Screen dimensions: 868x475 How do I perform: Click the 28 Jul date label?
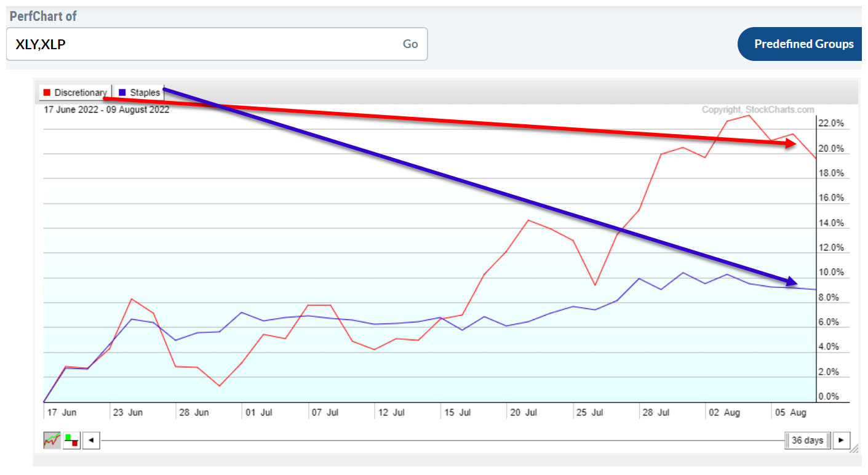655,412
